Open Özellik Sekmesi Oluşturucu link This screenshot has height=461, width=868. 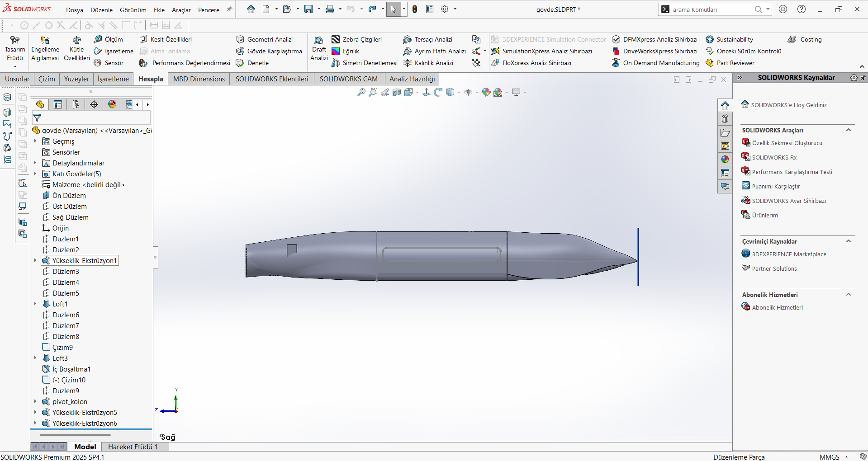pyautogui.click(x=787, y=143)
